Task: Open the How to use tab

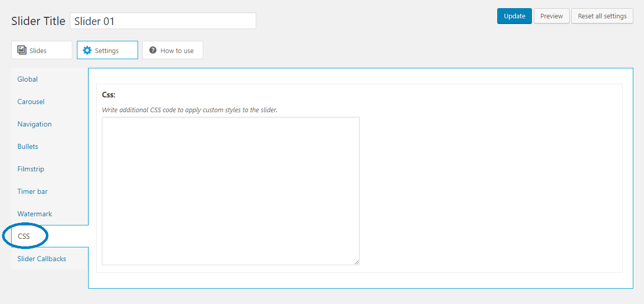Action: [173, 50]
